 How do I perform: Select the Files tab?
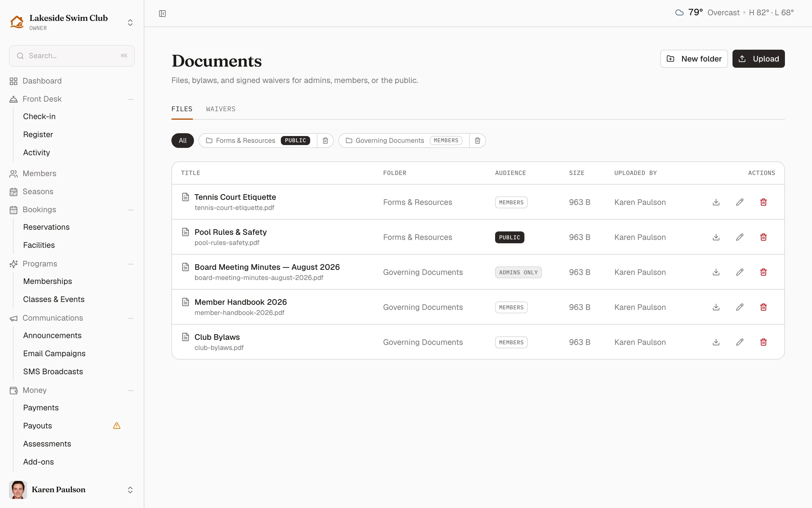182,109
